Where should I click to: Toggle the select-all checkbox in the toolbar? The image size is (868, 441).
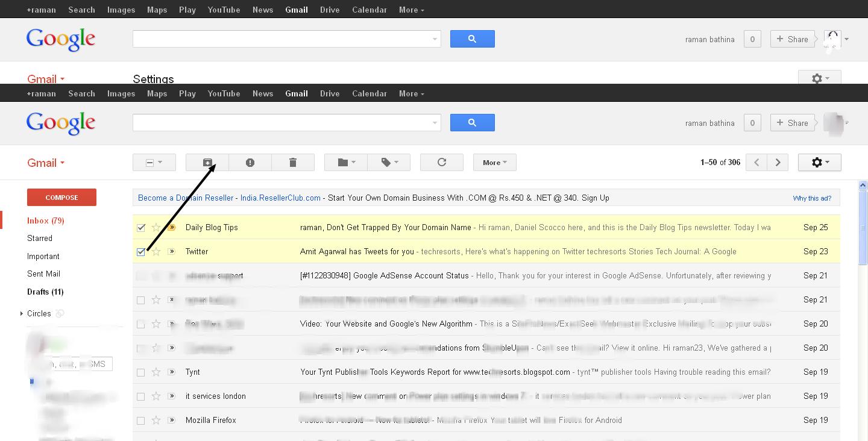[x=150, y=163]
